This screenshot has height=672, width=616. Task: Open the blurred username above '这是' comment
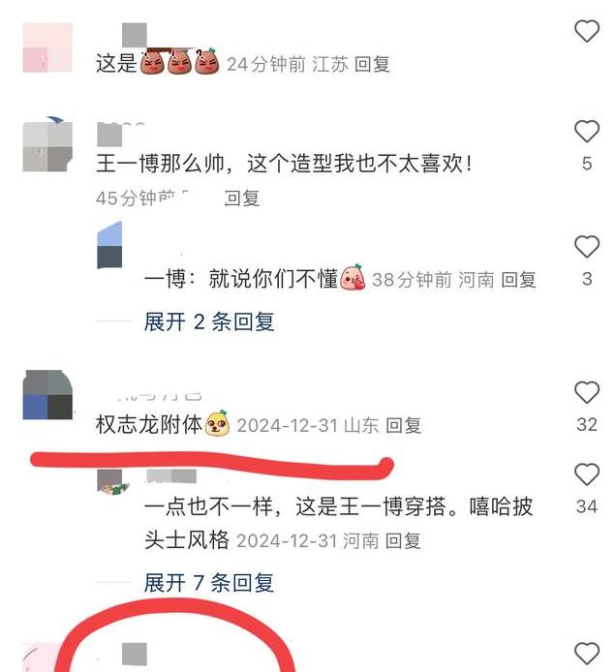click(x=135, y=35)
